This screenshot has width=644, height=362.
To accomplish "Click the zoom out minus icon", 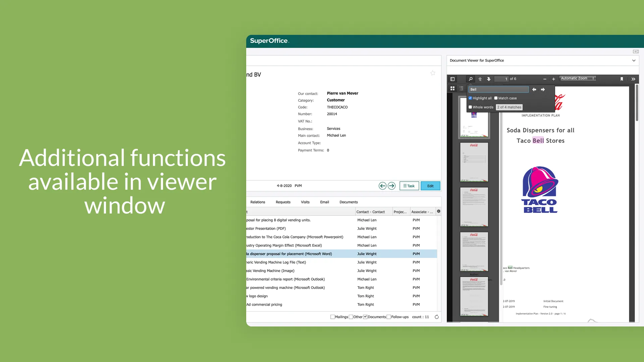I will (545, 79).
